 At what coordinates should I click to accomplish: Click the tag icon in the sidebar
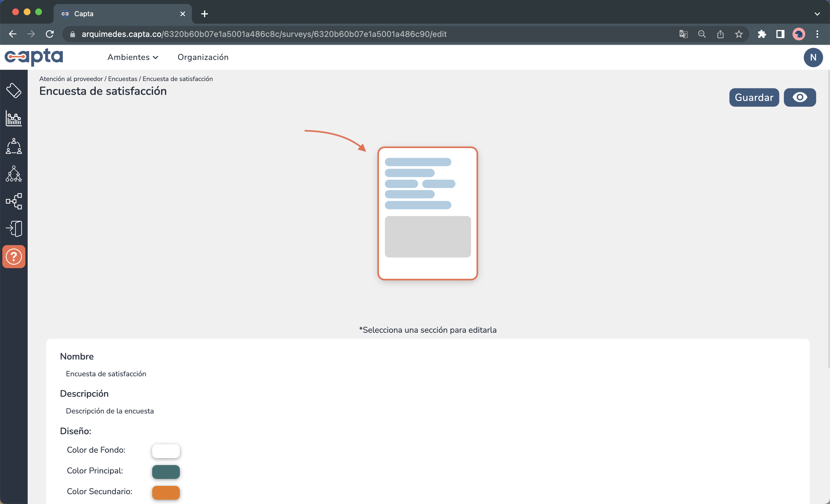pos(14,90)
